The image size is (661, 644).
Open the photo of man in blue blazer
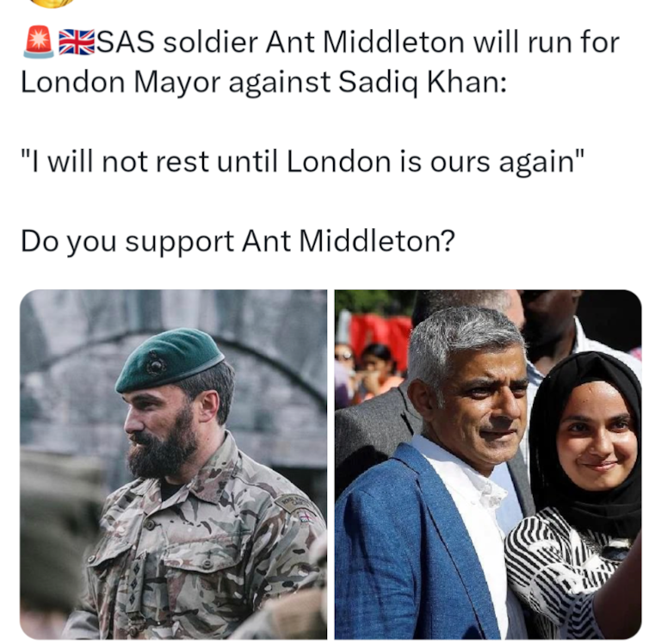pos(488,464)
